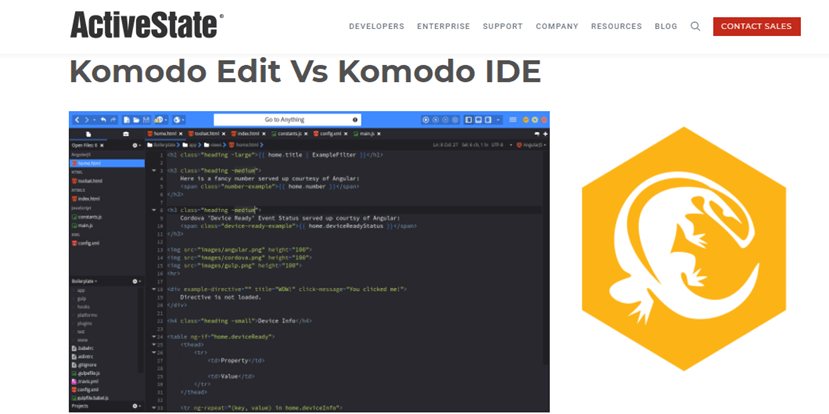The image size is (829, 414).
Task: Open the gear beside Boilerplate
Action: click(134, 281)
